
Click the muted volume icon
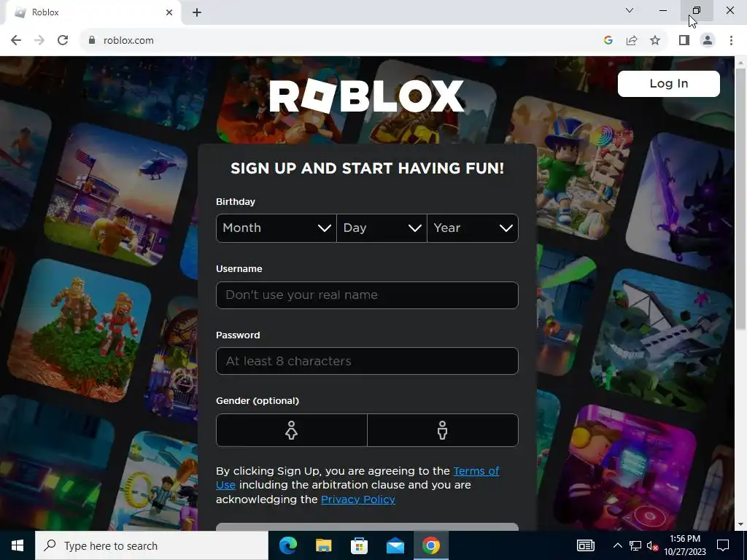click(x=652, y=545)
